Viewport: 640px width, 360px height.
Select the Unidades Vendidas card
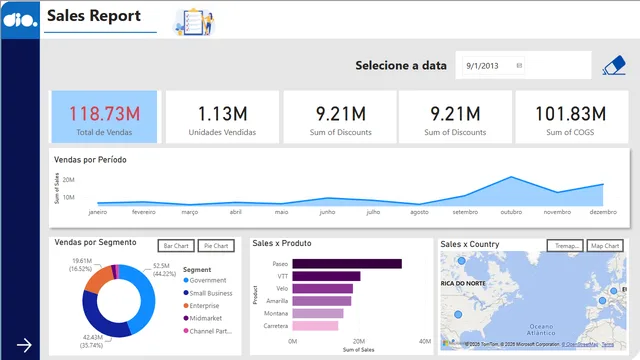(x=222, y=117)
